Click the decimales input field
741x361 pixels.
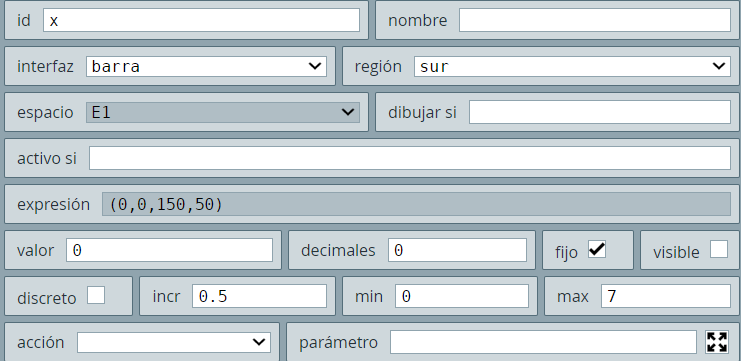[x=457, y=250]
